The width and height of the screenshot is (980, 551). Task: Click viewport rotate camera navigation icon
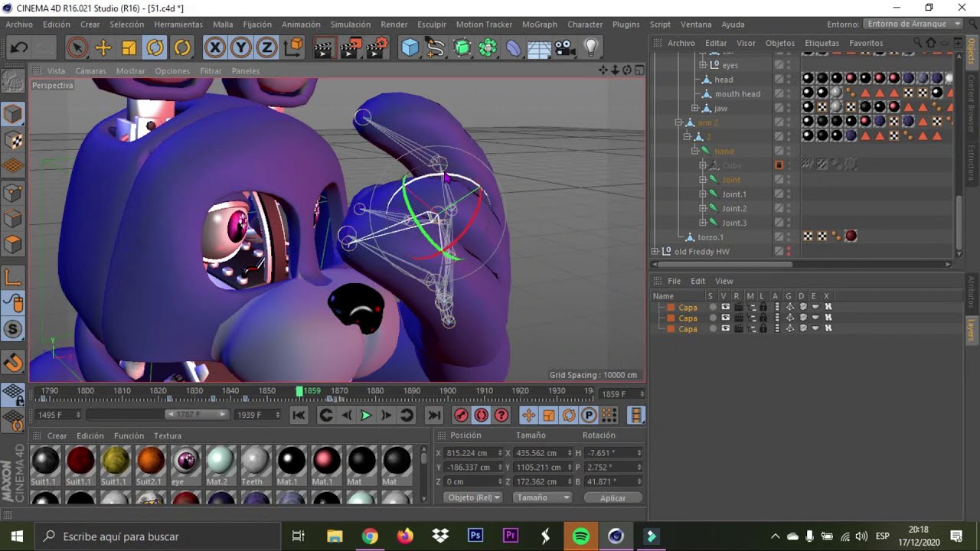point(626,70)
